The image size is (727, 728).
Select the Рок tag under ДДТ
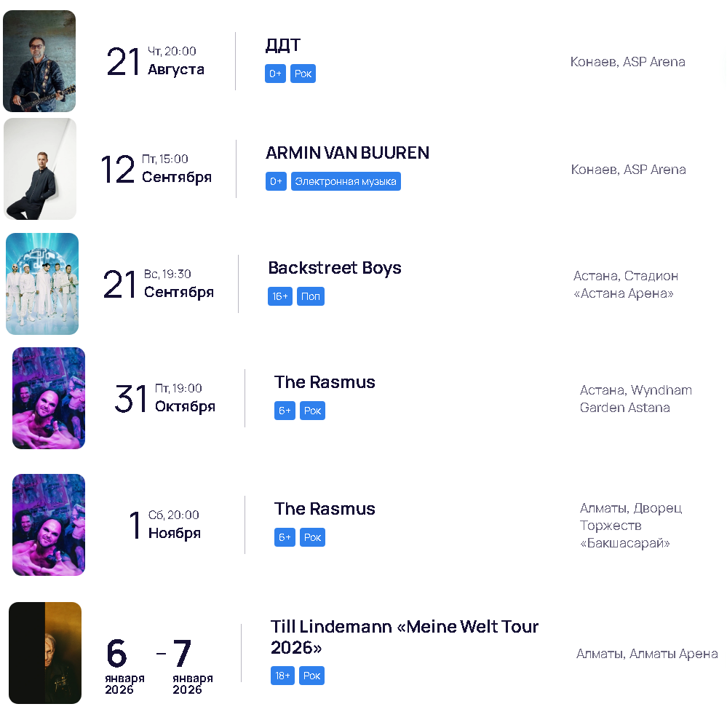tap(303, 74)
